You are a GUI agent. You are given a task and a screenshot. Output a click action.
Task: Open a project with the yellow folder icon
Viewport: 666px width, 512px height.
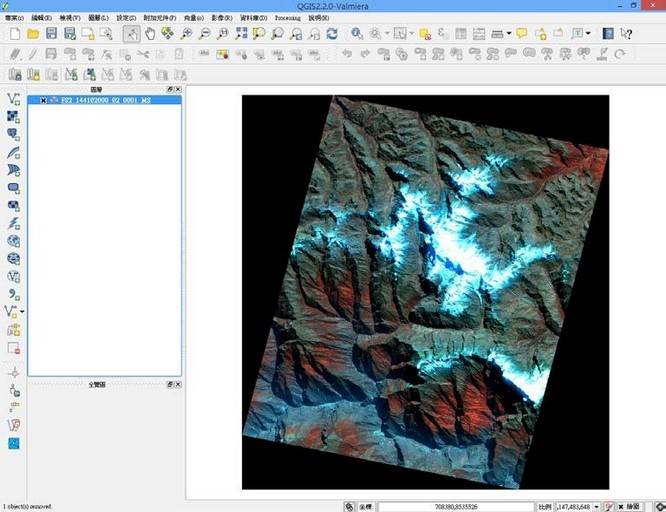pyautogui.click(x=33, y=34)
